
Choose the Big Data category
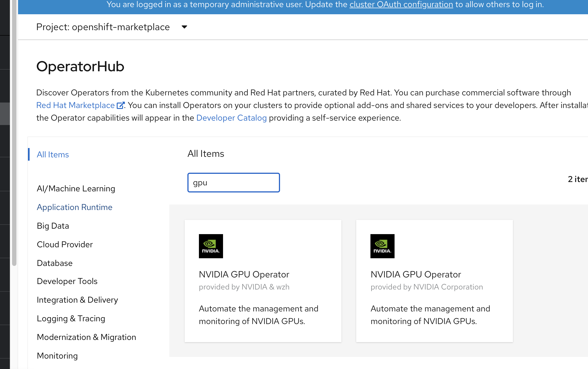[x=53, y=226]
